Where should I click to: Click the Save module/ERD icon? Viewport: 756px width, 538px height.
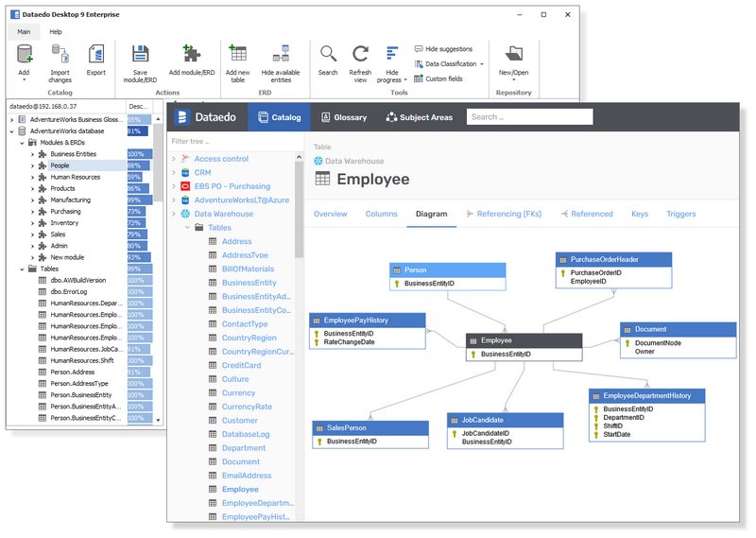coord(140,56)
